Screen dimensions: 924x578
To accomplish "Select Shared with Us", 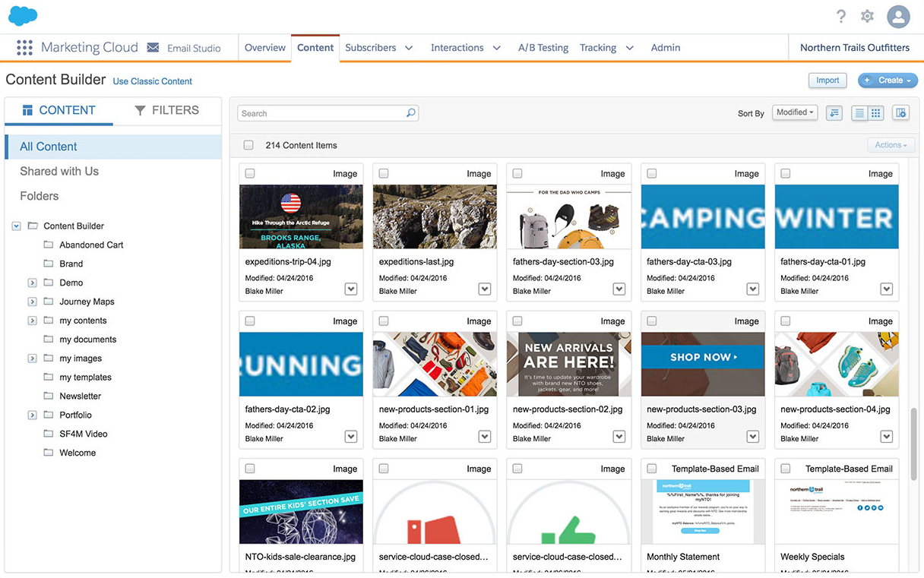I will click(x=59, y=171).
